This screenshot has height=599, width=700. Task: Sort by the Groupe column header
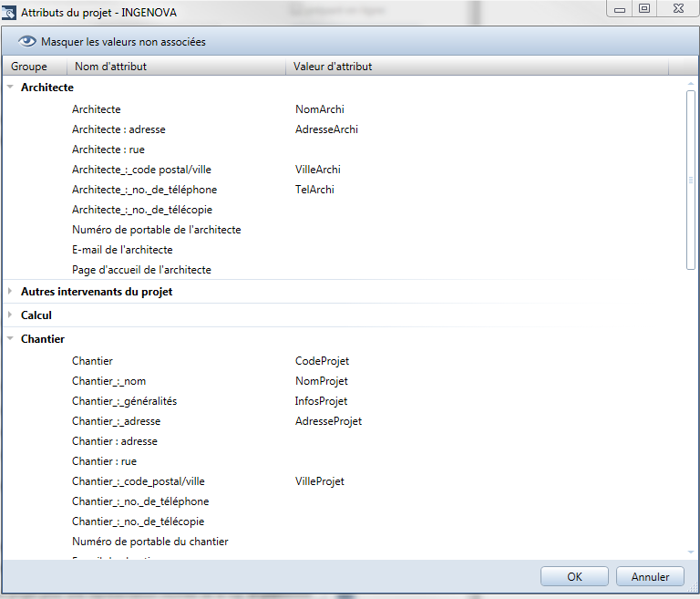click(29, 67)
